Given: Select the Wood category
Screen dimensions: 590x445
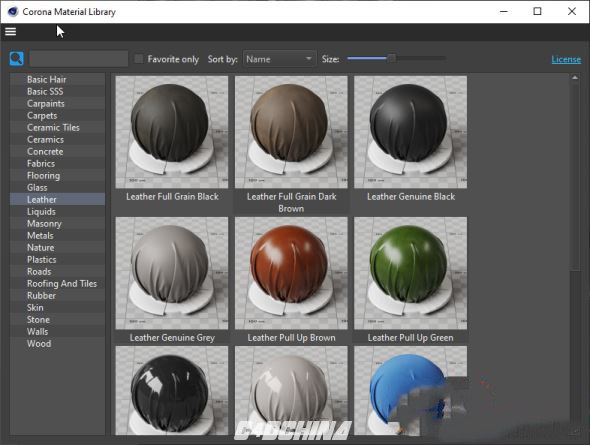Looking at the screenshot, I should (58, 344).
